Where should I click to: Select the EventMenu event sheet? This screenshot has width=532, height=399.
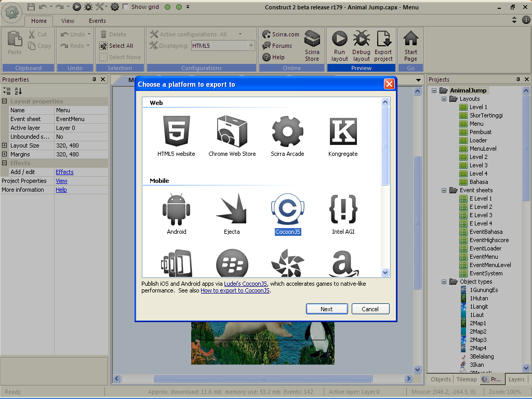[x=478, y=257]
